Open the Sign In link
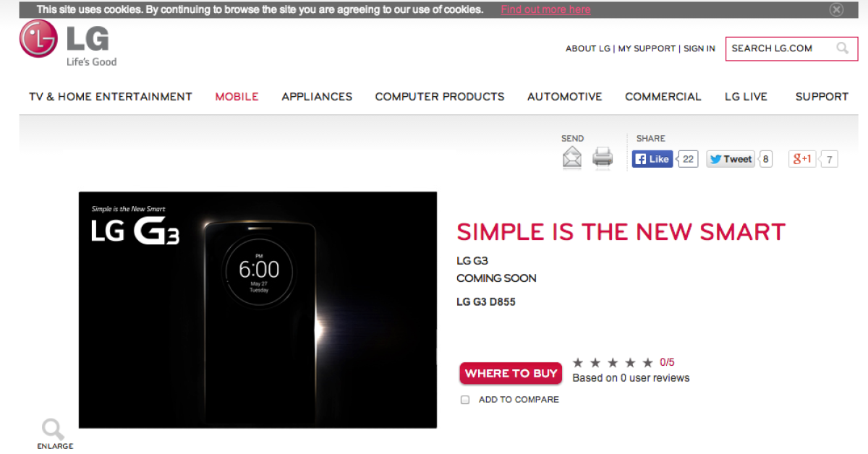Screen dimensions: 868x454 point(699,48)
